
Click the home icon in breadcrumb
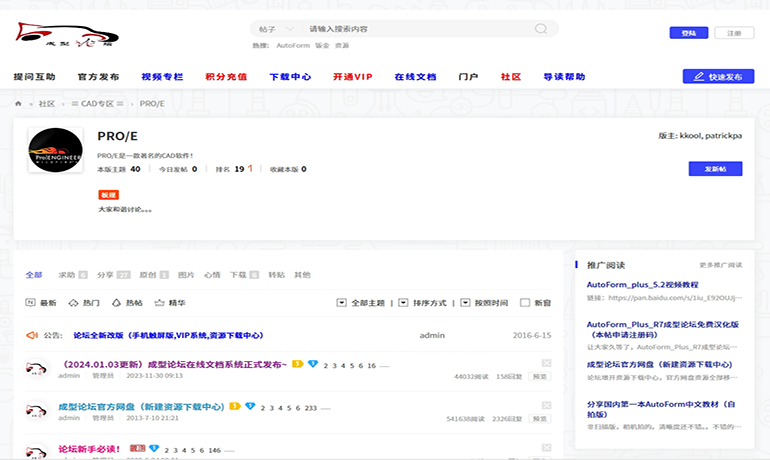[x=18, y=103]
